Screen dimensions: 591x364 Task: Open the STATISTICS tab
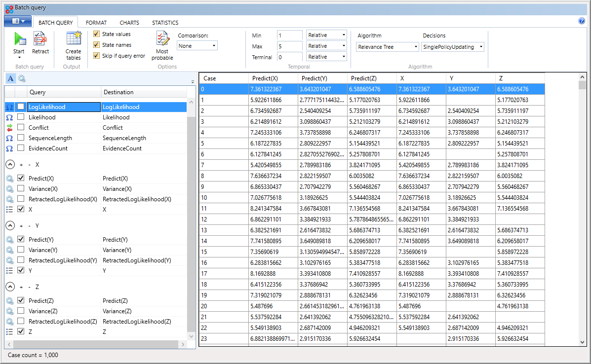[x=165, y=22]
